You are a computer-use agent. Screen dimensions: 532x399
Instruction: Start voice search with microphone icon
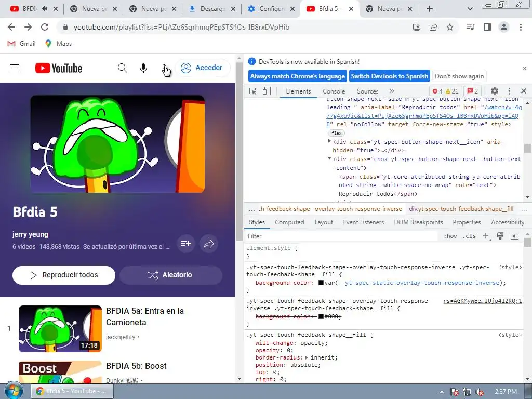click(143, 68)
